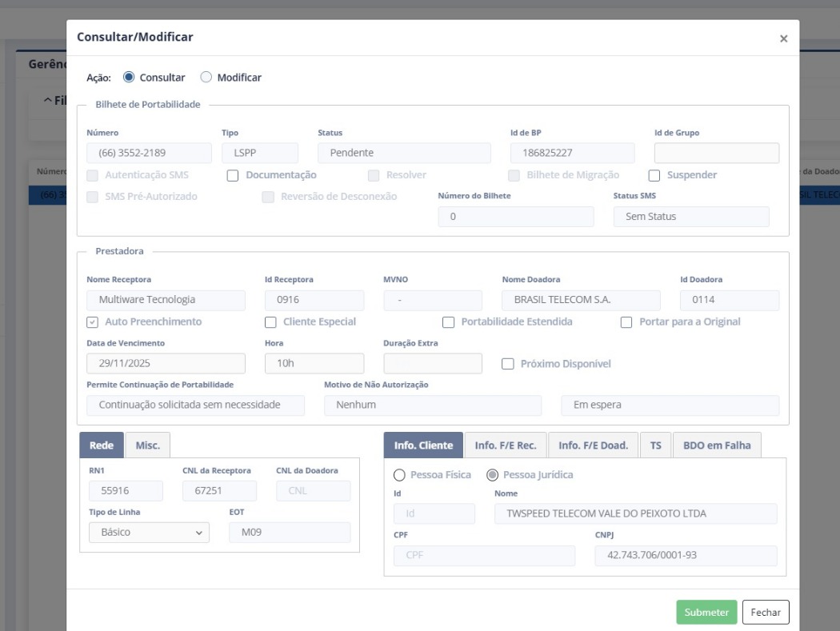Open the Info. F/E Doad. tab

tap(593, 445)
